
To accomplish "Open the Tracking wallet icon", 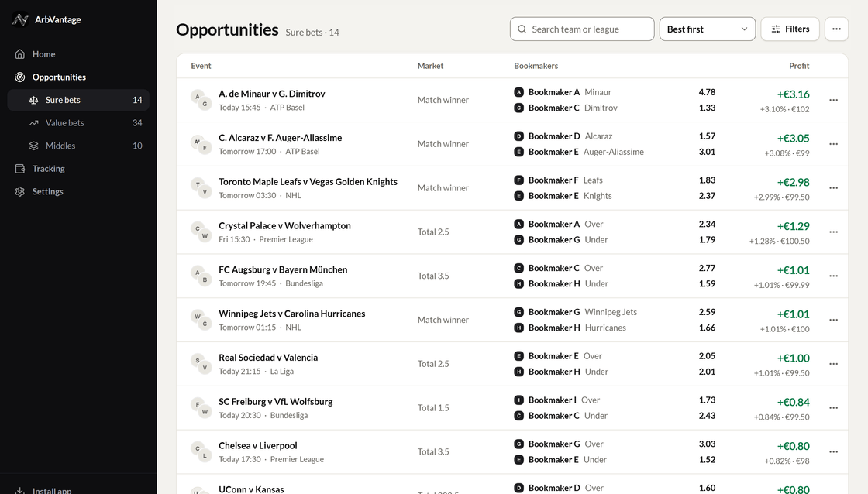I will tap(20, 169).
